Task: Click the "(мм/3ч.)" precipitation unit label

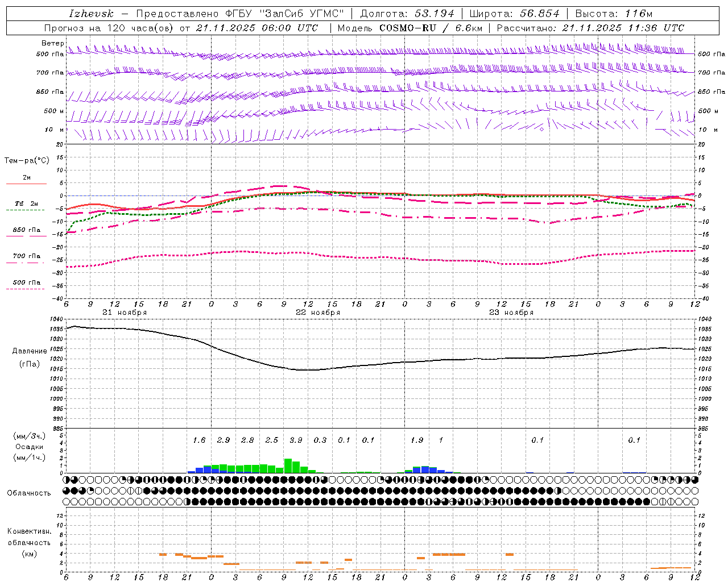Action: pos(29,436)
